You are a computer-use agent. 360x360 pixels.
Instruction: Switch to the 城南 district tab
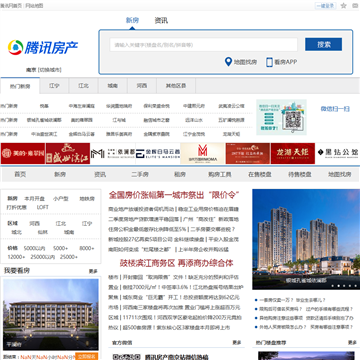[113, 86]
